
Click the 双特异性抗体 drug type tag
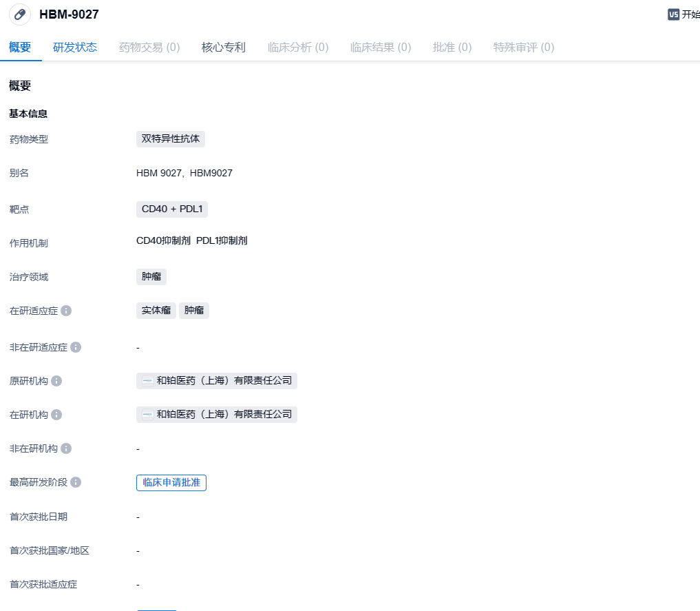[171, 138]
